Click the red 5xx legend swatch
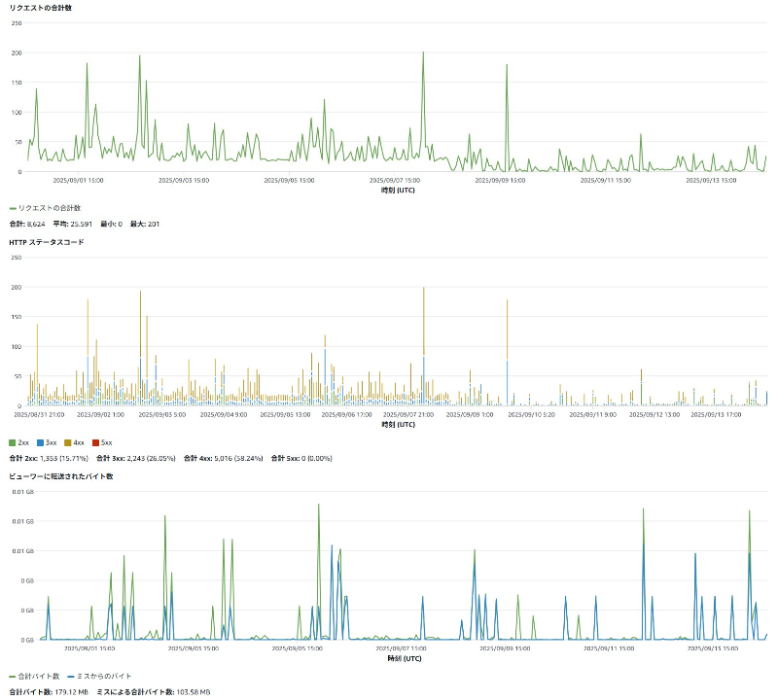Viewport: 778px width, 700px height. [x=95, y=442]
